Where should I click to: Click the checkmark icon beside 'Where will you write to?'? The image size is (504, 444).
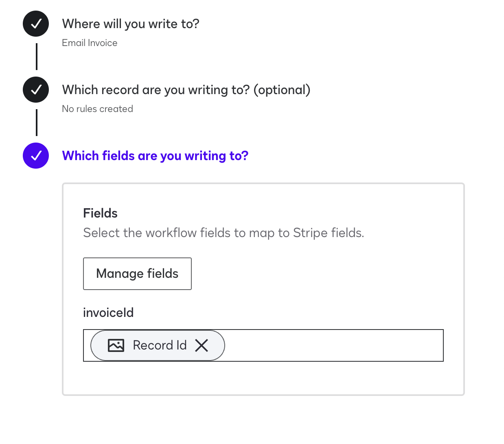tap(35, 24)
